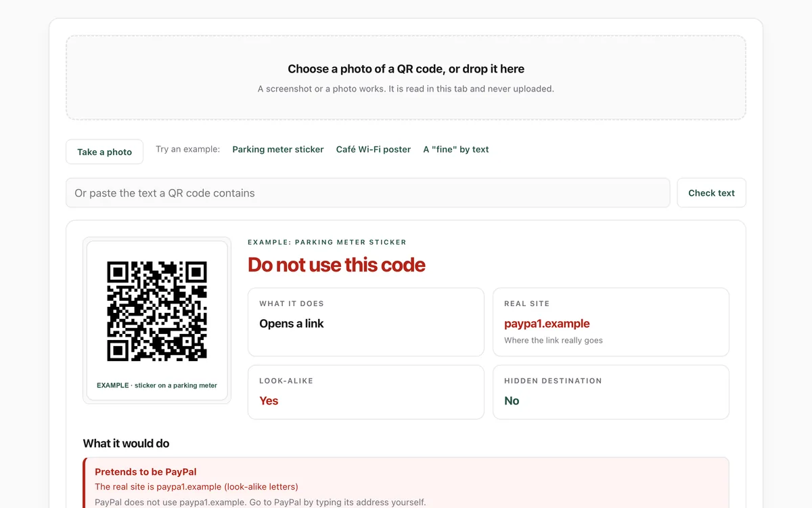The height and width of the screenshot is (508, 812).
Task: Click "PayPal does not use paypa1.example" advice line
Action: coord(261,503)
